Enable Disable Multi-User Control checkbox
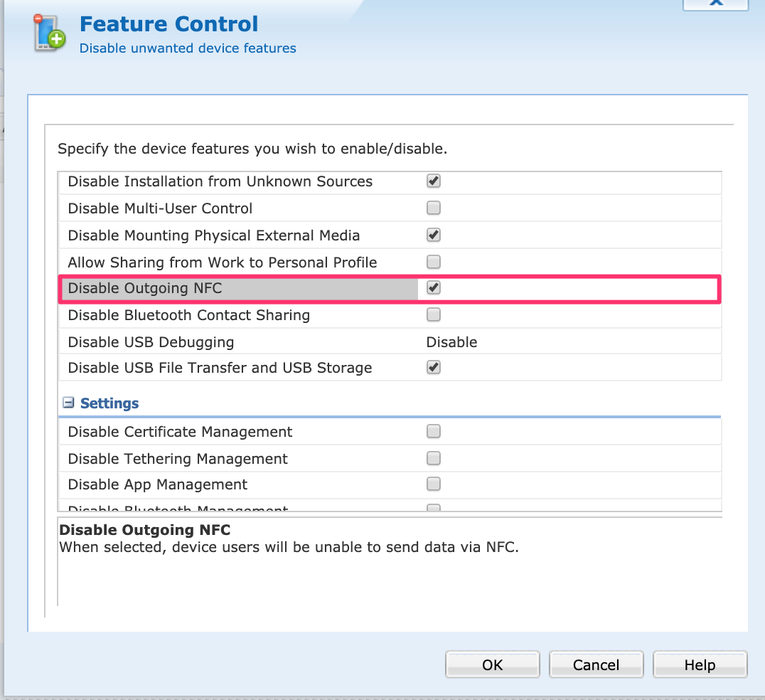The height and width of the screenshot is (700, 765). pos(433,208)
